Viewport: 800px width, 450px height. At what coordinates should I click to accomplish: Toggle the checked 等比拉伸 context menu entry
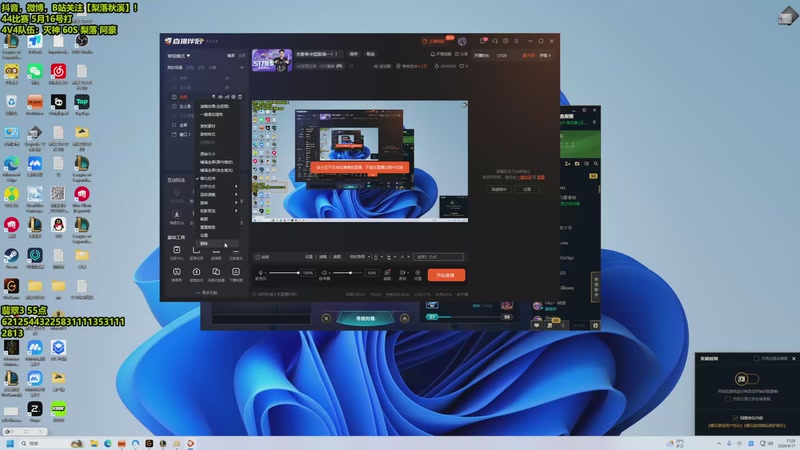point(217,179)
